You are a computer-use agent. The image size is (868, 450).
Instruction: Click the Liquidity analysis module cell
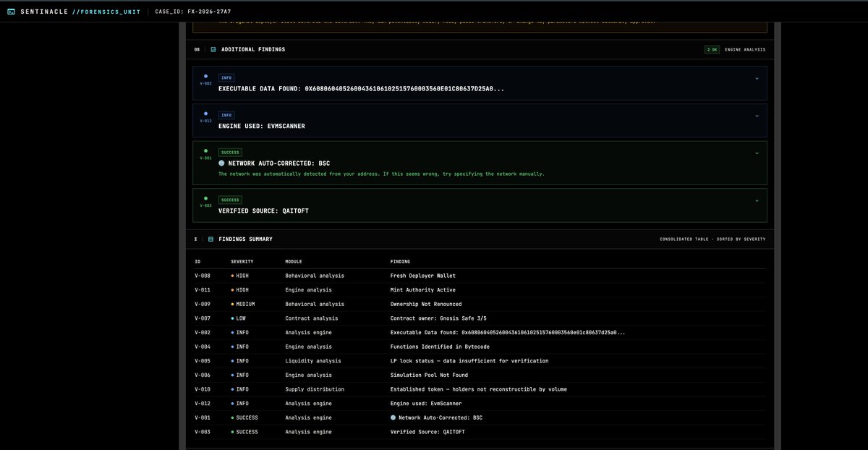point(313,361)
